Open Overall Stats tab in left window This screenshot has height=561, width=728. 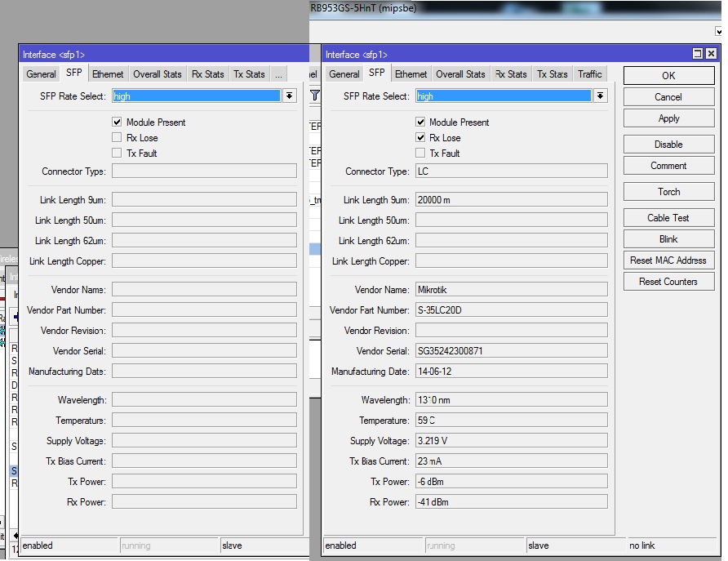[x=158, y=74]
